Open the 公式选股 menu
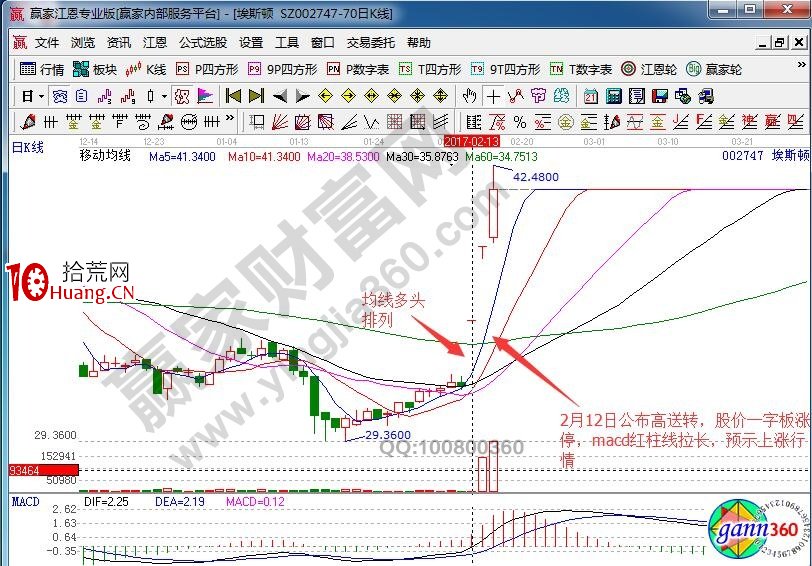Viewport: 812px width, 566px height. click(x=203, y=42)
